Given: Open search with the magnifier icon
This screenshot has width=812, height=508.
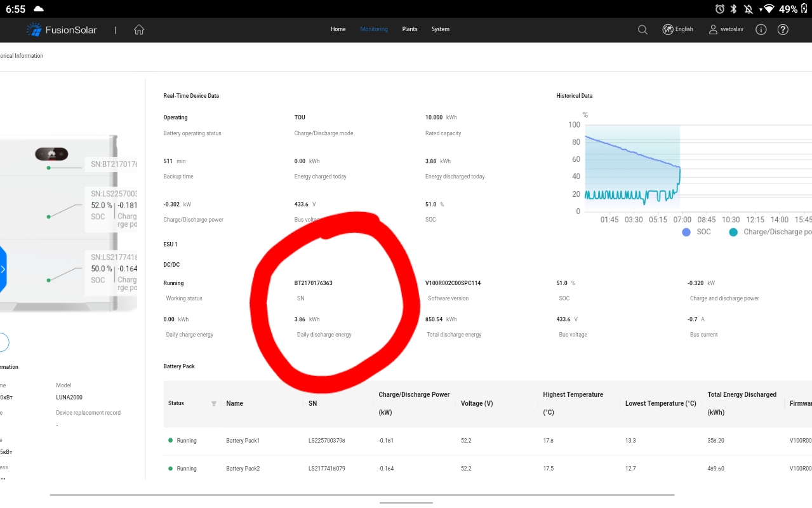Looking at the screenshot, I should coord(642,30).
